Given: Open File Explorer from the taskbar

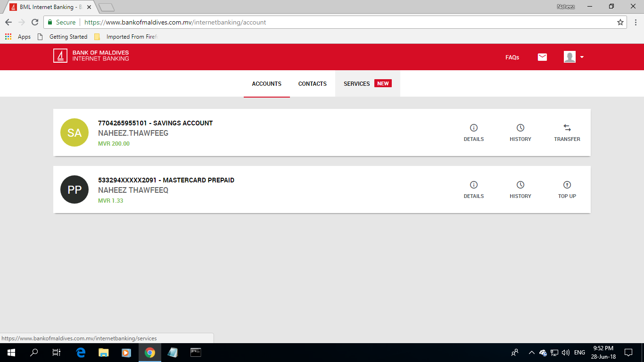Looking at the screenshot, I should [103, 352].
